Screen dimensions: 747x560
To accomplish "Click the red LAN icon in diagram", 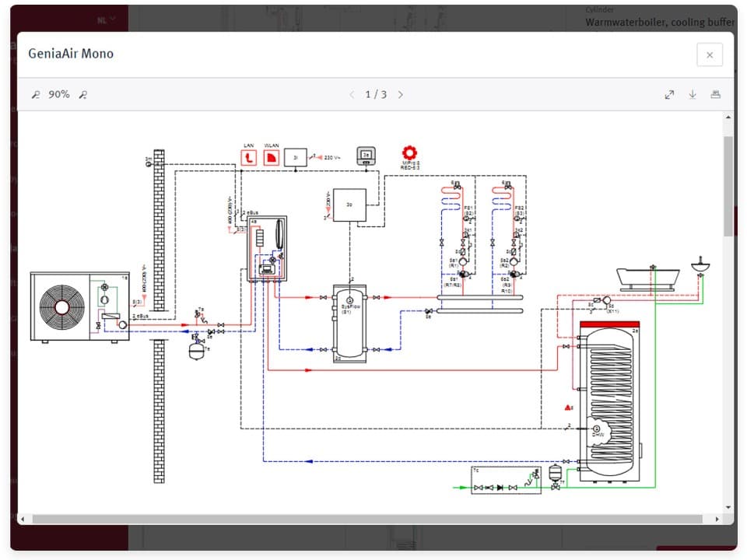I will tap(249, 158).
